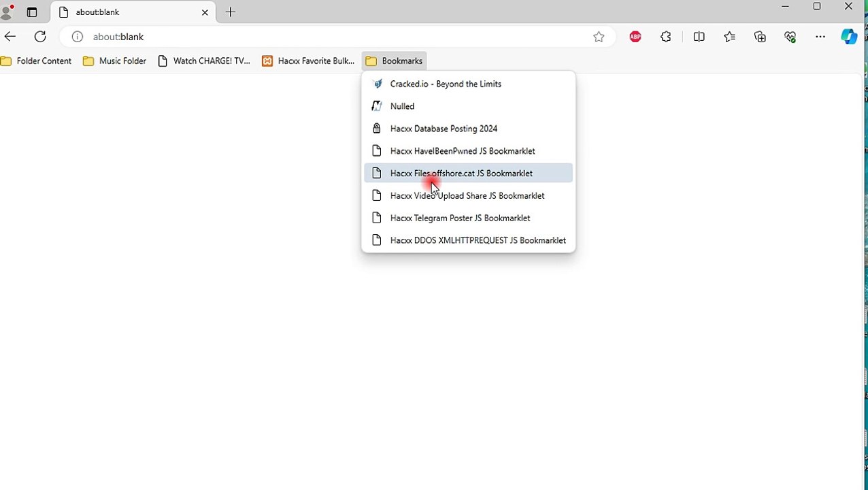This screenshot has height=490, width=868.
Task: Open Browser essentials heart icon
Action: (x=790, y=37)
